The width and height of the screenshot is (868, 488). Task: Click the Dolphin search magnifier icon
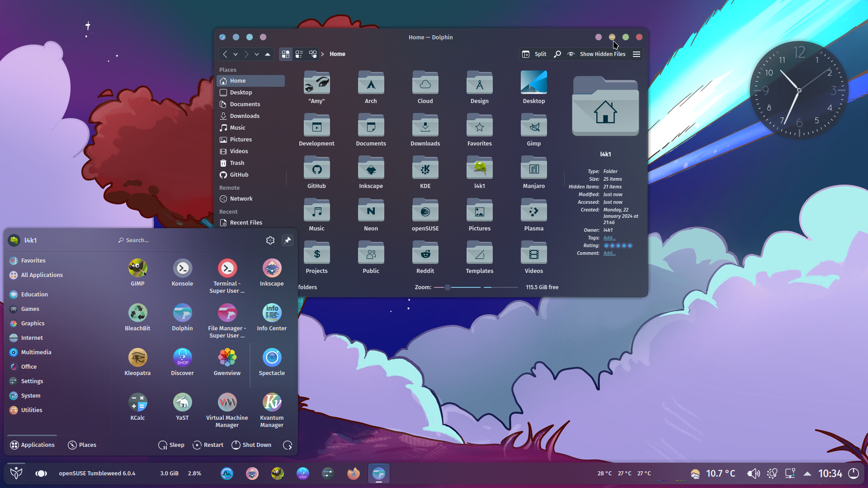pyautogui.click(x=557, y=54)
